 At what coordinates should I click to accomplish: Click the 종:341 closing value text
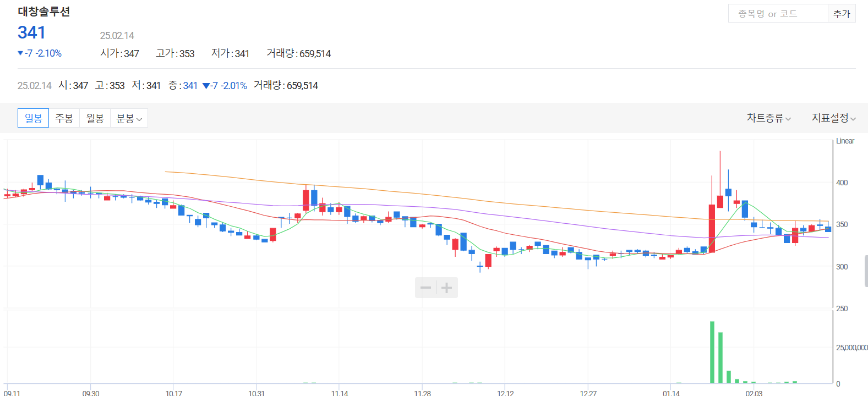183,85
